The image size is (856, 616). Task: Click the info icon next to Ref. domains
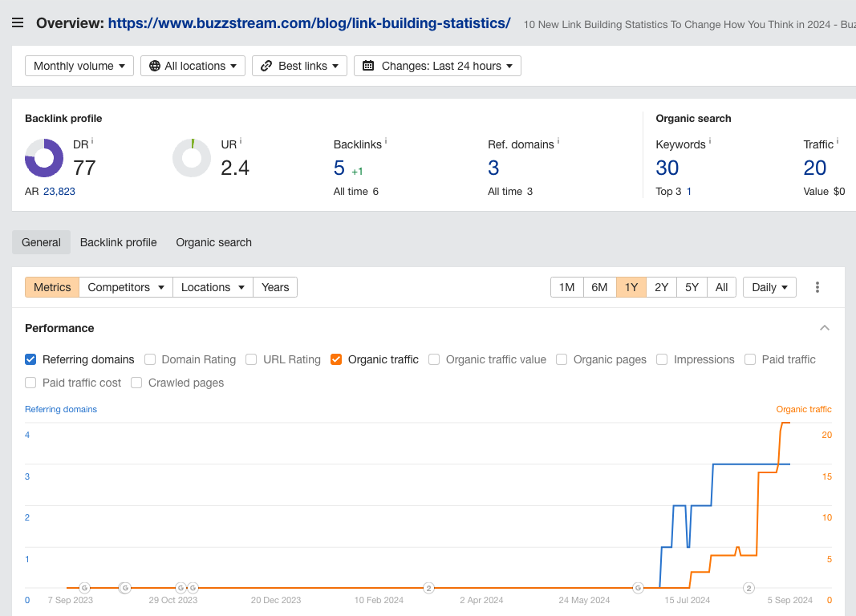(559, 140)
